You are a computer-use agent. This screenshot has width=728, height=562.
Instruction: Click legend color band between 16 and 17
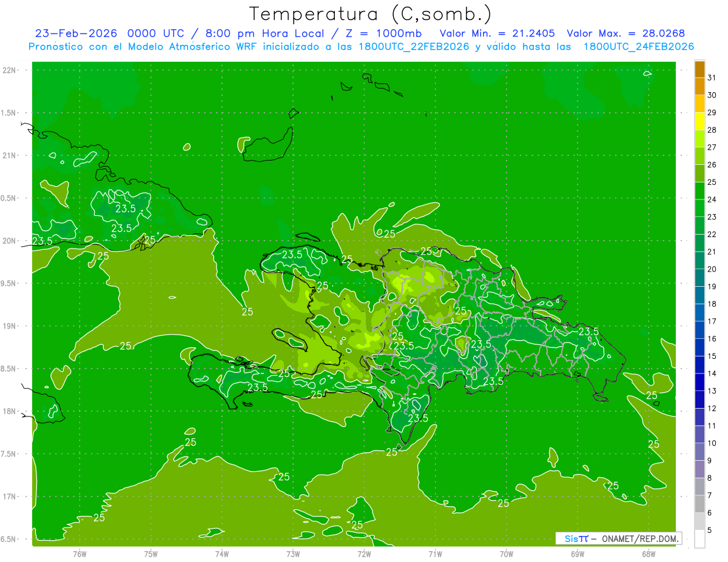[x=699, y=330]
